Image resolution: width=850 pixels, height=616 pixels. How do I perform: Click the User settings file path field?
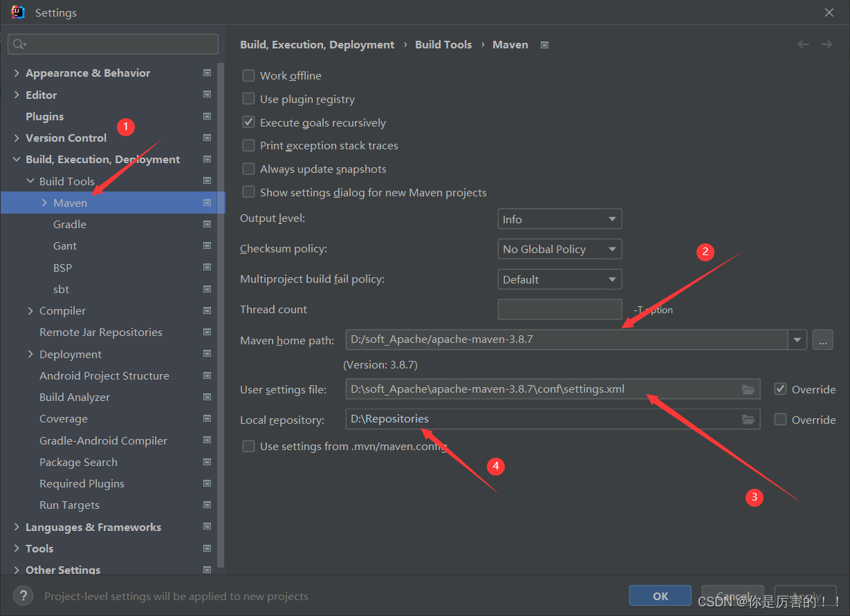pos(553,389)
